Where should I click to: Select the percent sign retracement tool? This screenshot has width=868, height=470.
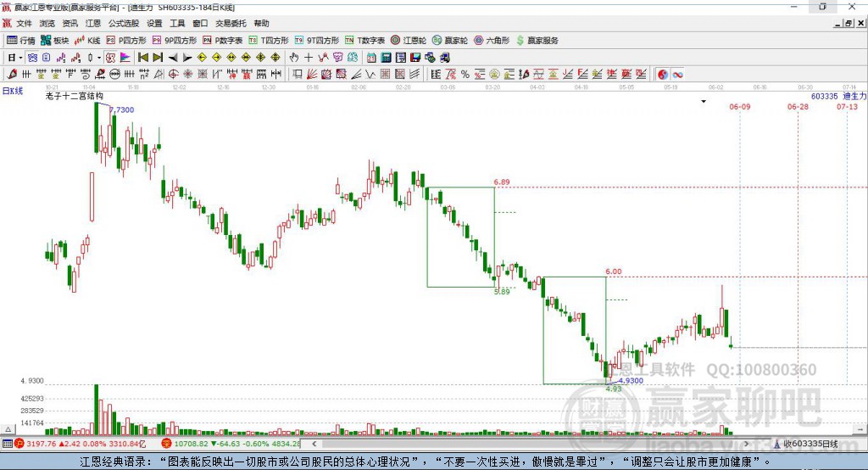point(465,75)
